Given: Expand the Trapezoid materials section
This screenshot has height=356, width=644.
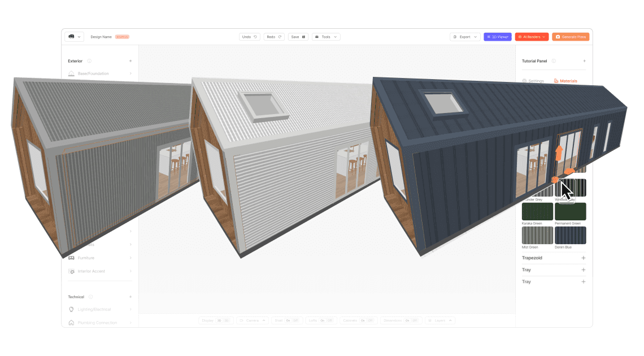Looking at the screenshot, I should pyautogui.click(x=584, y=258).
